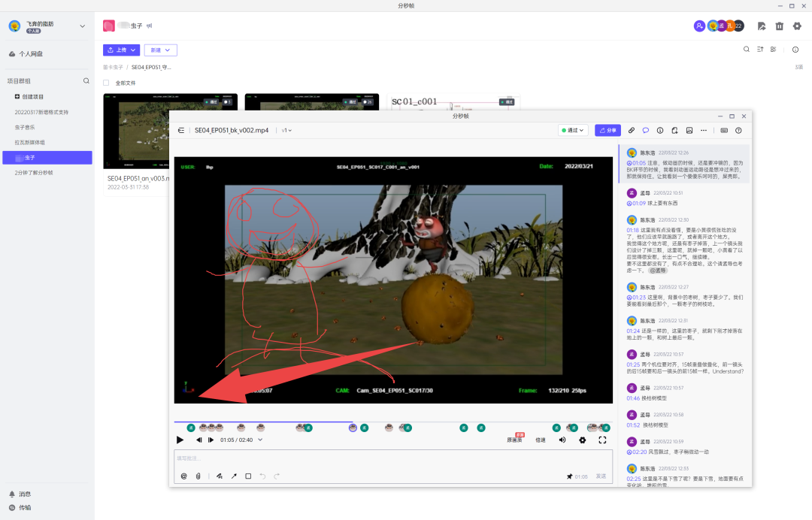The image size is (812, 520).
Task: Click the 虫子 breadcrumb root link
Action: point(113,68)
